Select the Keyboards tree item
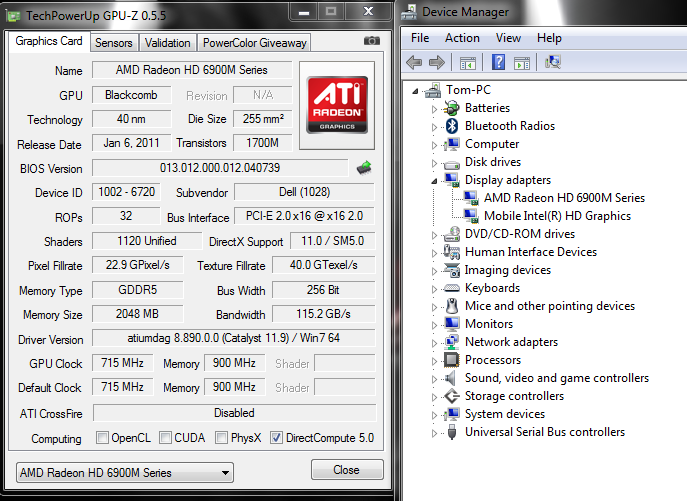This screenshot has width=687, height=501. [x=492, y=288]
